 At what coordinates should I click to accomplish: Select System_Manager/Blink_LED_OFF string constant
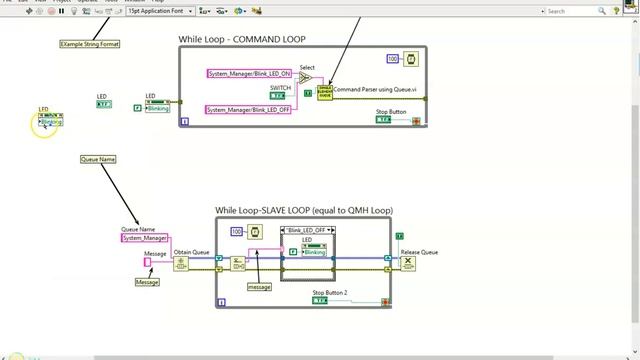point(248,110)
